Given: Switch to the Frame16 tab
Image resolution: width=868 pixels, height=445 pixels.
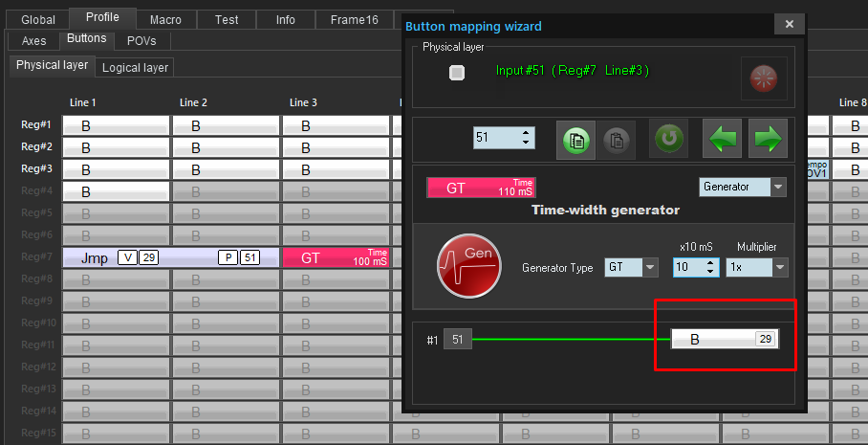Looking at the screenshot, I should 355,20.
